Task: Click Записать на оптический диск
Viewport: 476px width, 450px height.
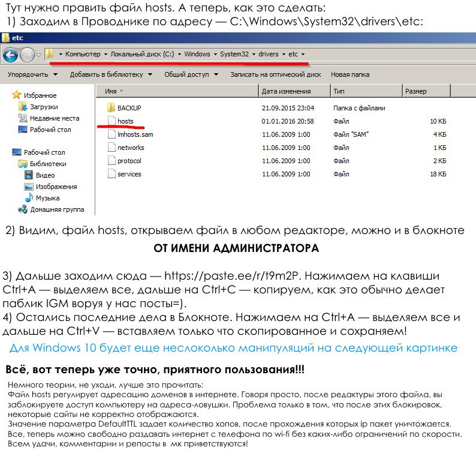Action: 275,75
